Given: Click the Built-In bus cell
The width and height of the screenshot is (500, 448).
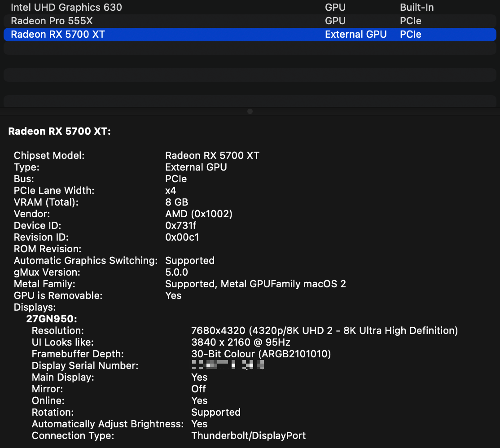Looking at the screenshot, I should coord(417,7).
